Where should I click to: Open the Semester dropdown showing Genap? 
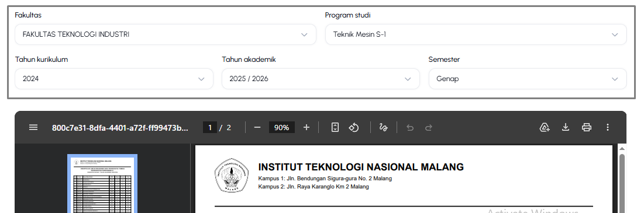coord(528,79)
